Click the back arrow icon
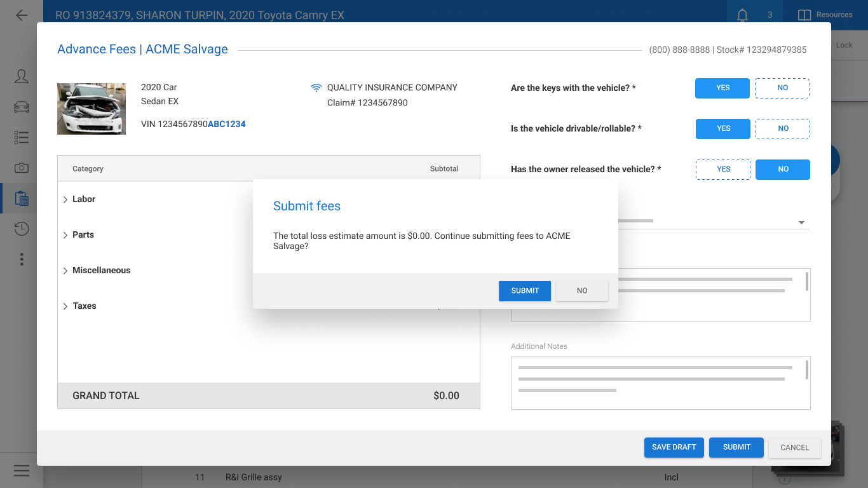Screen dimensions: 868x488 click(x=22, y=15)
